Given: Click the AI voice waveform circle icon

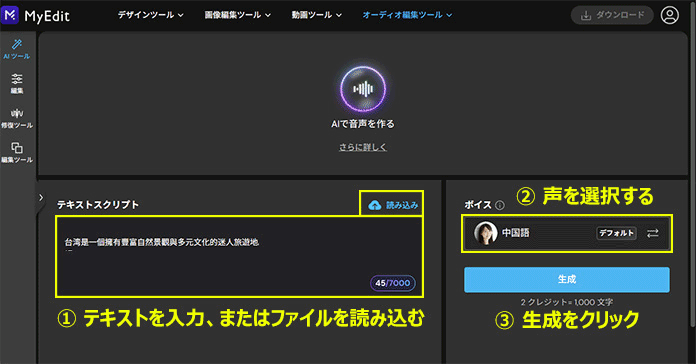Looking at the screenshot, I should (363, 89).
